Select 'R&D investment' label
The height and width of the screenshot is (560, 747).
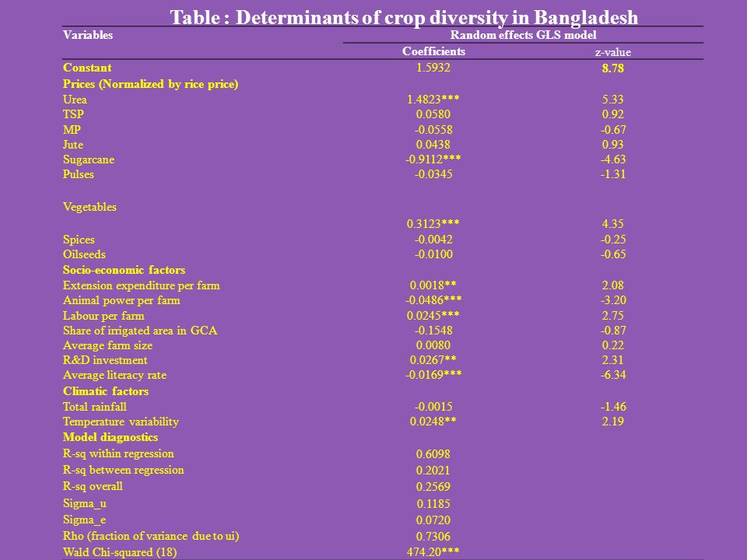click(x=105, y=360)
